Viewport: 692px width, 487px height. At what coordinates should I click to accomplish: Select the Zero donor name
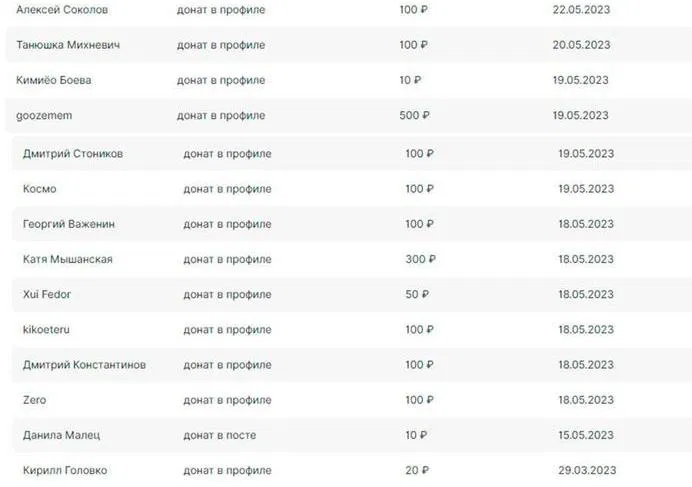(34, 400)
